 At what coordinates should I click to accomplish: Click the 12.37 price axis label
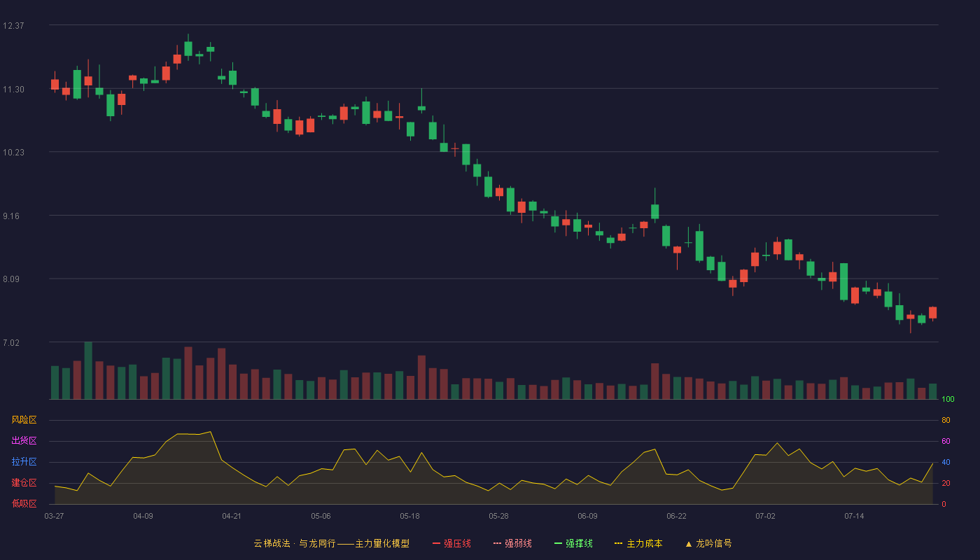coord(13,26)
